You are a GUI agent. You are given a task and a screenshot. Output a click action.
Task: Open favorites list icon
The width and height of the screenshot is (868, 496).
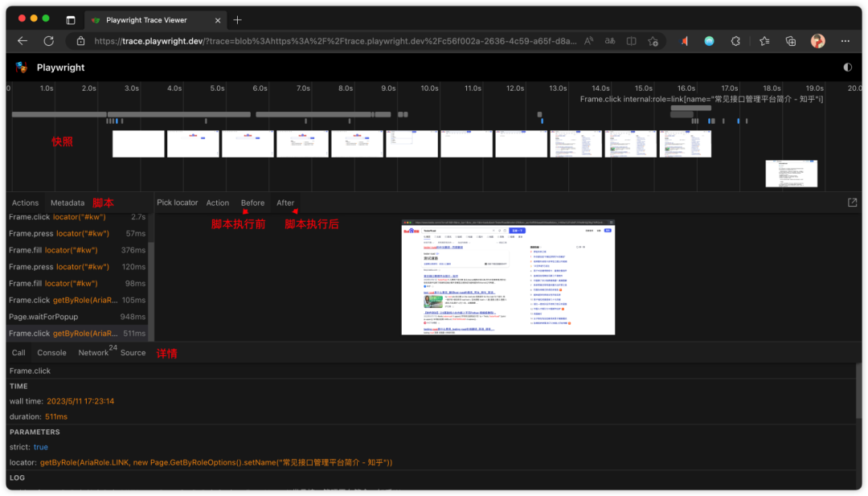click(764, 41)
